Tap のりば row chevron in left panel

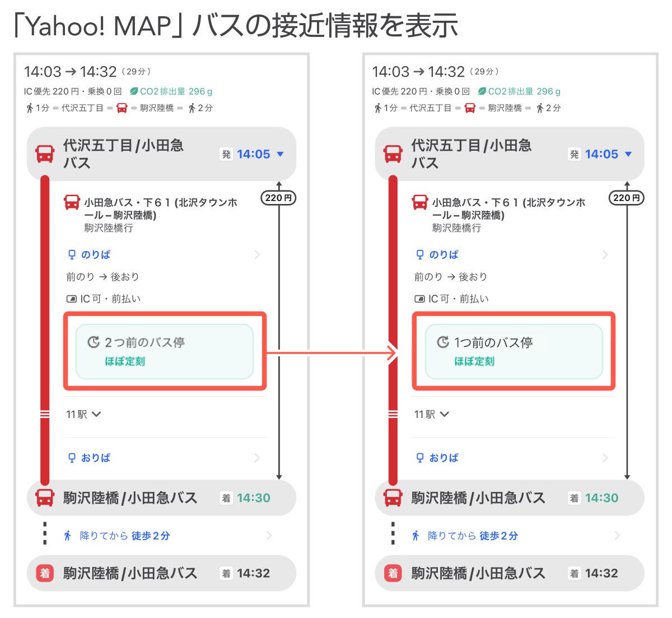257,255
